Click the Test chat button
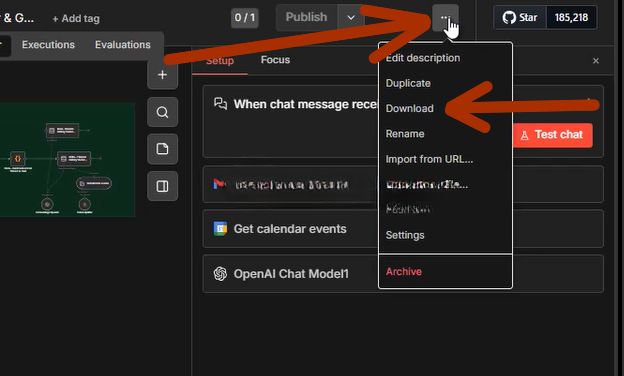 552,135
